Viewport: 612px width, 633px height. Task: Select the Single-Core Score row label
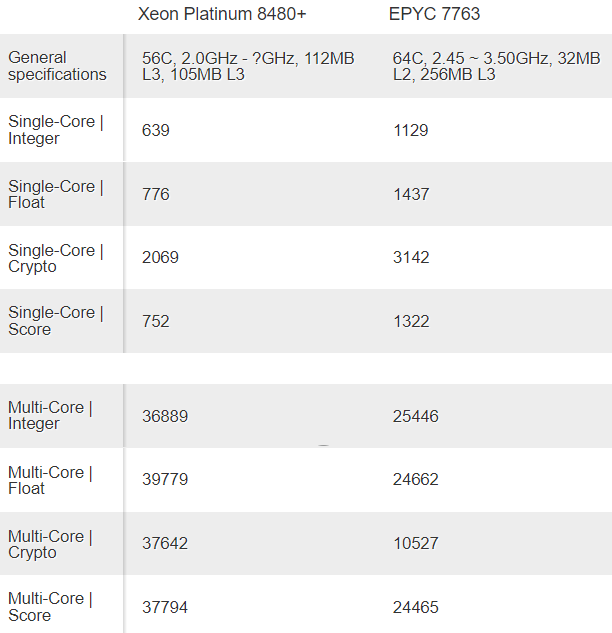click(55, 321)
